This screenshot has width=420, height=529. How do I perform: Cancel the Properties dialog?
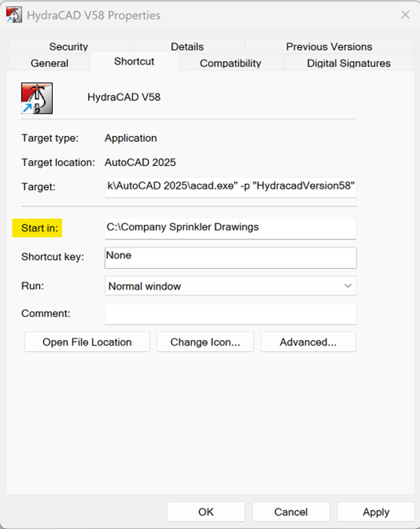click(290, 512)
